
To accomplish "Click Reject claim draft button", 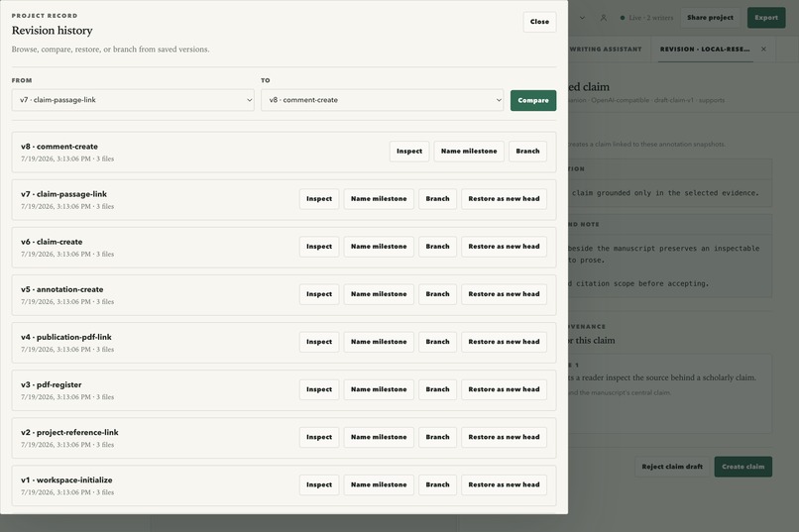I will pos(671,467).
